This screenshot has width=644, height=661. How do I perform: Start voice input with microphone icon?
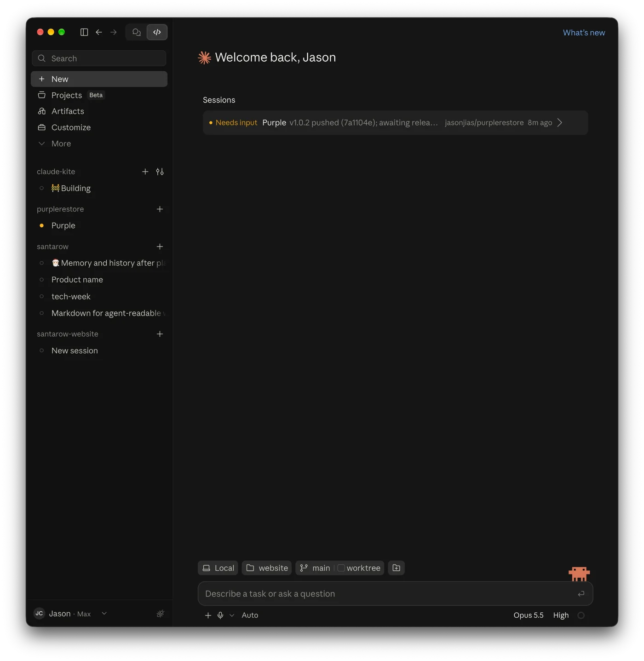coord(220,615)
